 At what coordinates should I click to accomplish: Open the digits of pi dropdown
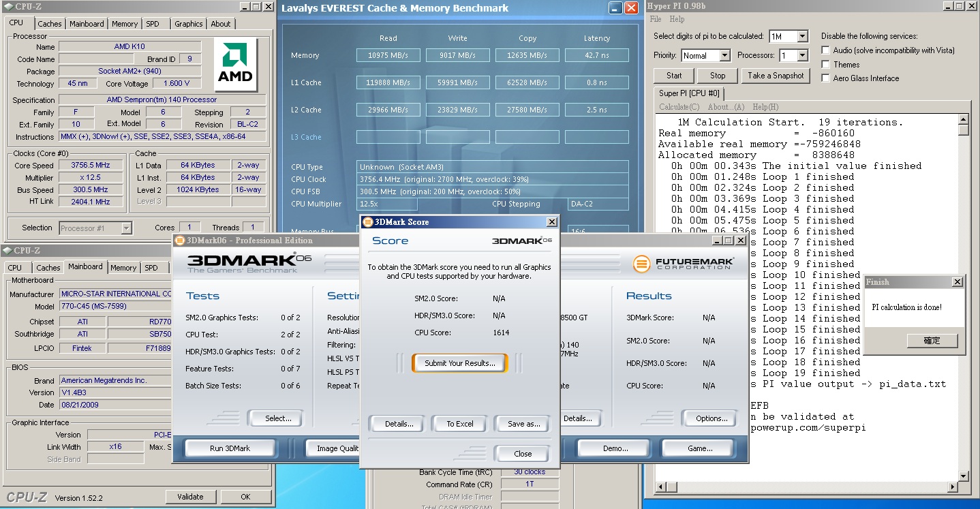[802, 36]
